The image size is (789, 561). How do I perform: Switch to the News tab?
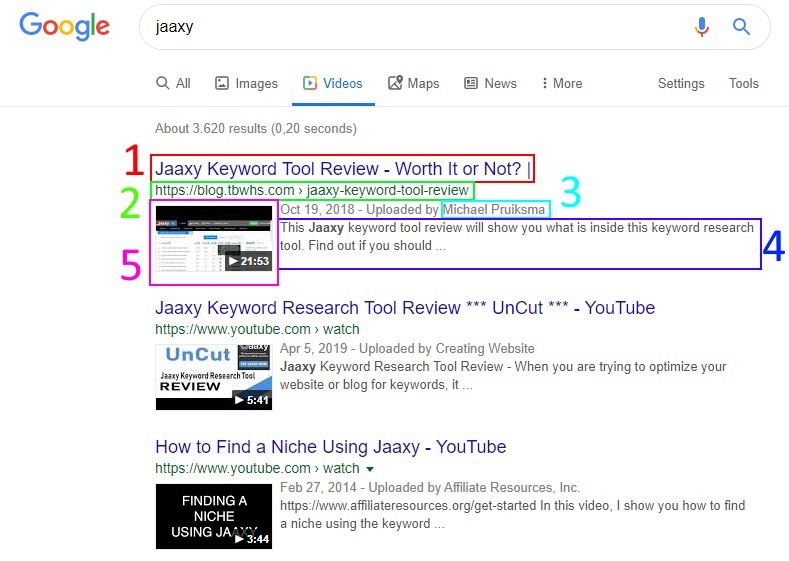tap(491, 83)
